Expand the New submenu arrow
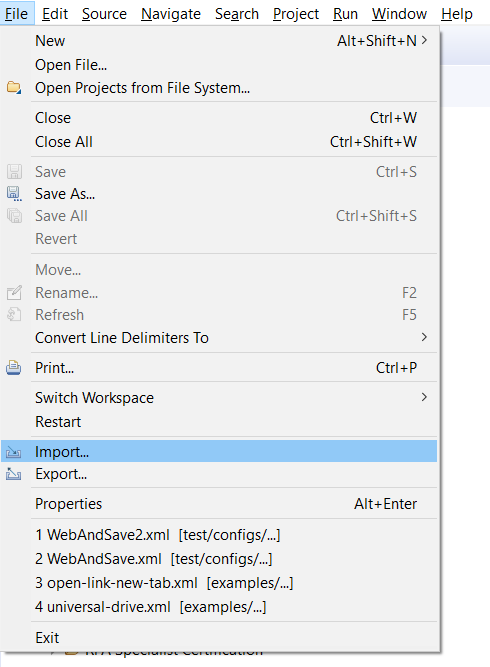The width and height of the screenshot is (490, 667). point(424,40)
